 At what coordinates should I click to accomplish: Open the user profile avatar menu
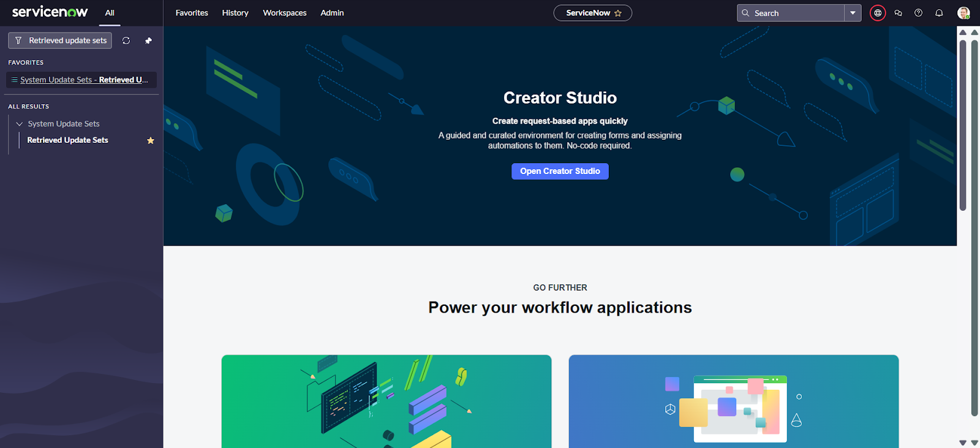[963, 13]
